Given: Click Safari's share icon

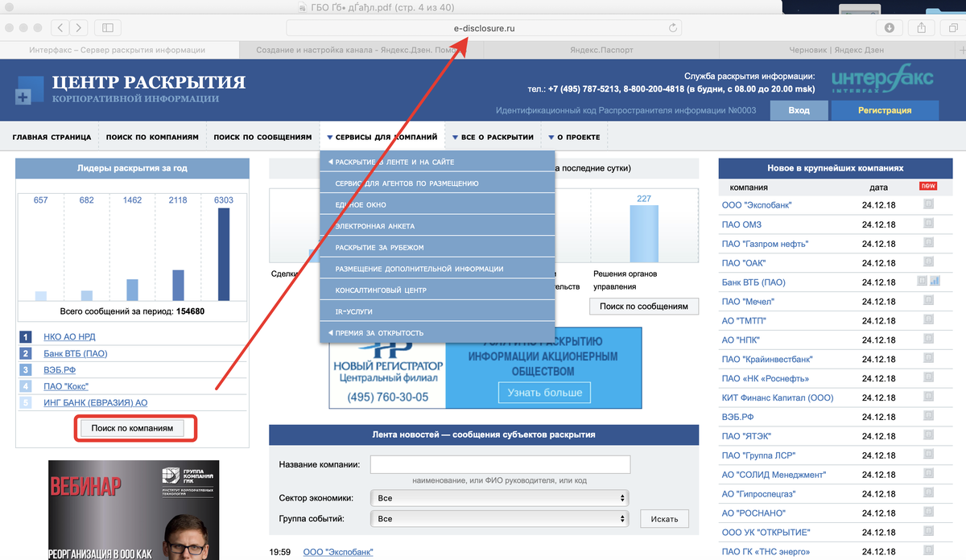Looking at the screenshot, I should coord(921,27).
